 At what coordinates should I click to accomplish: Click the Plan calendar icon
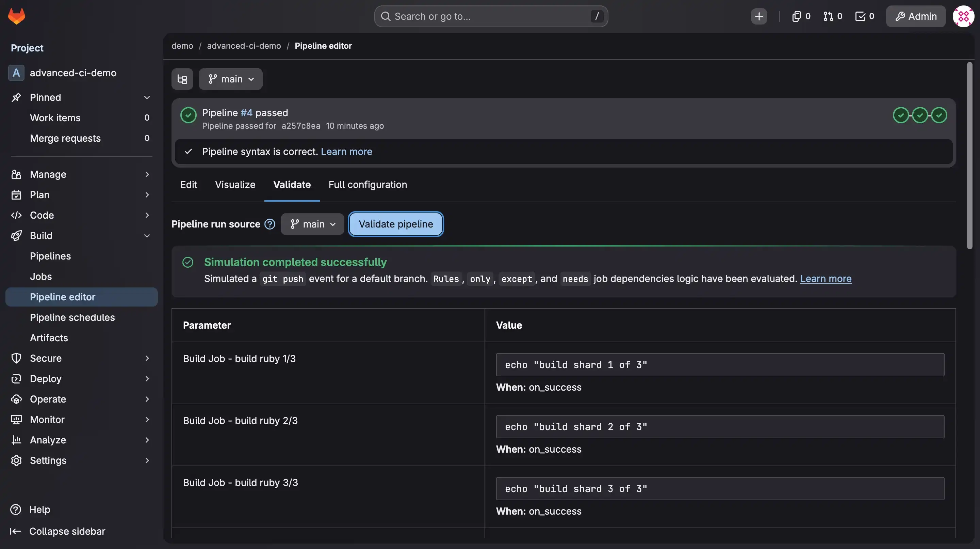tap(16, 195)
